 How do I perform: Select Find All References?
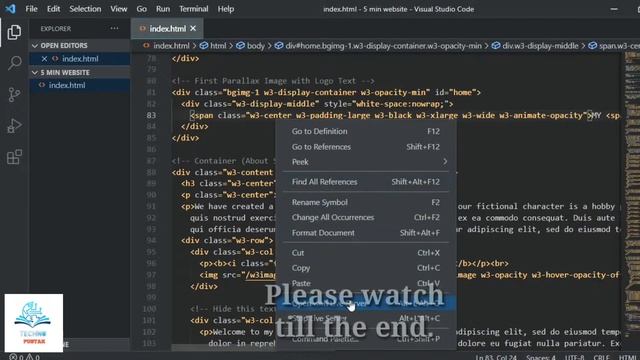(366, 182)
